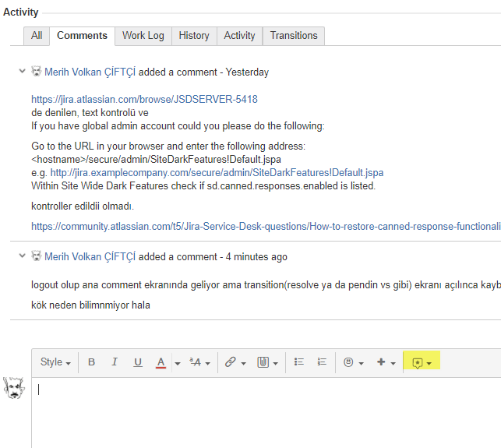Collapse the comment added Yesterday
This screenshot has width=501, height=448.
[22, 71]
